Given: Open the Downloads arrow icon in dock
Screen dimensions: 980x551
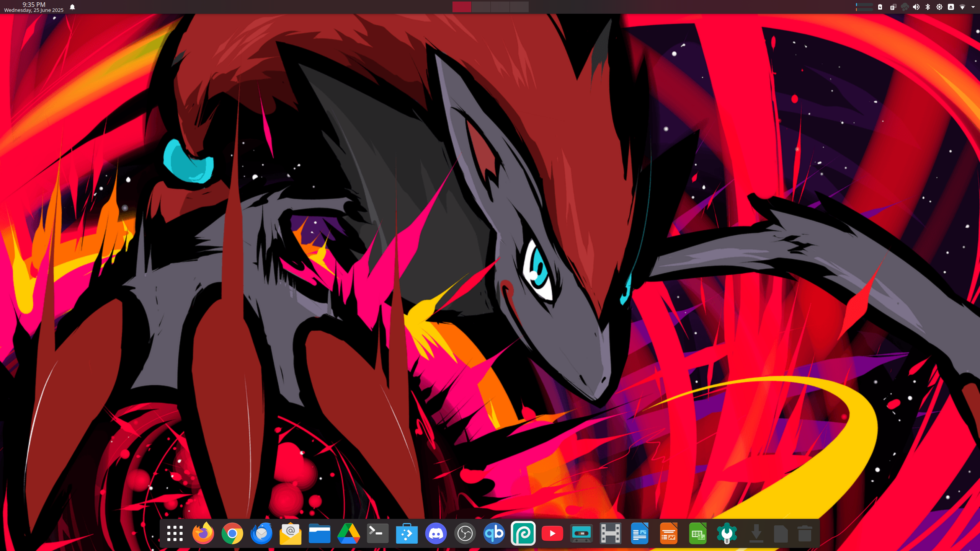Looking at the screenshot, I should click(756, 533).
